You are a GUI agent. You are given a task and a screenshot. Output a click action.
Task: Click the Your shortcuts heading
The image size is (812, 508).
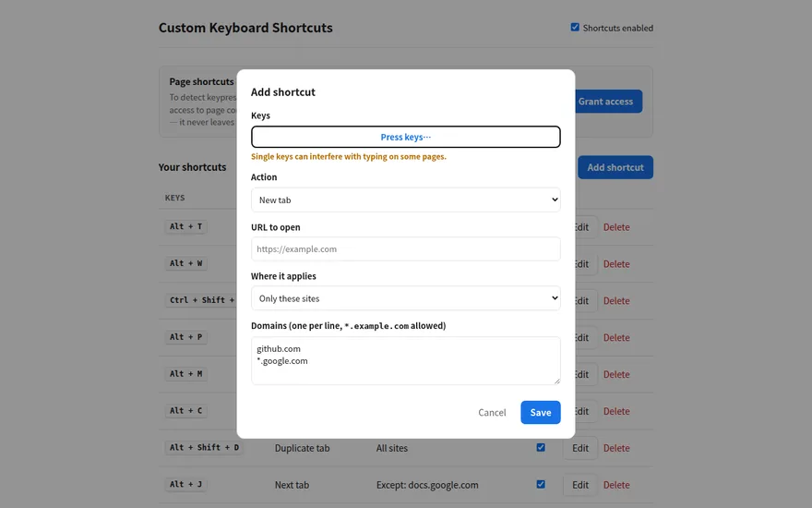tap(192, 167)
